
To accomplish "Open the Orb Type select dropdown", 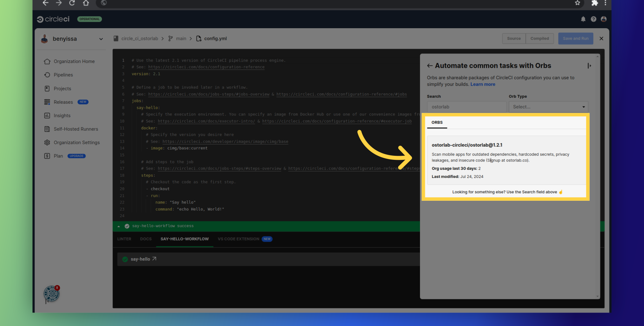I will coord(548,107).
